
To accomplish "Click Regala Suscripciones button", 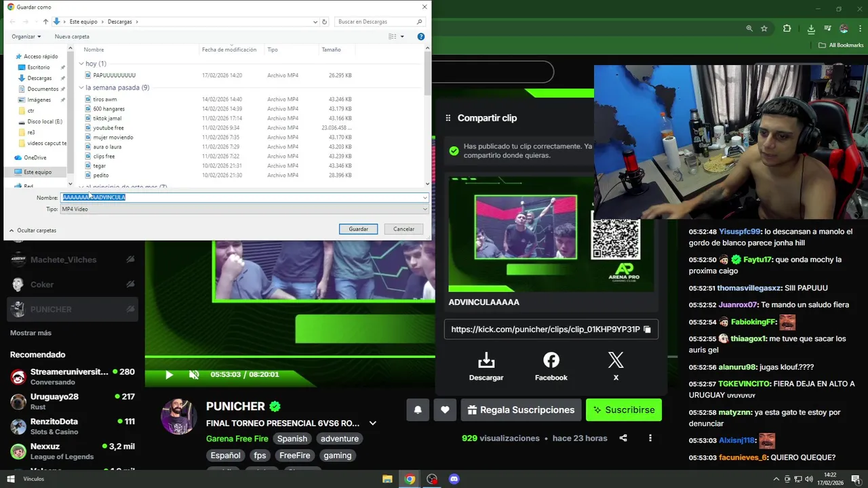I will click(520, 410).
